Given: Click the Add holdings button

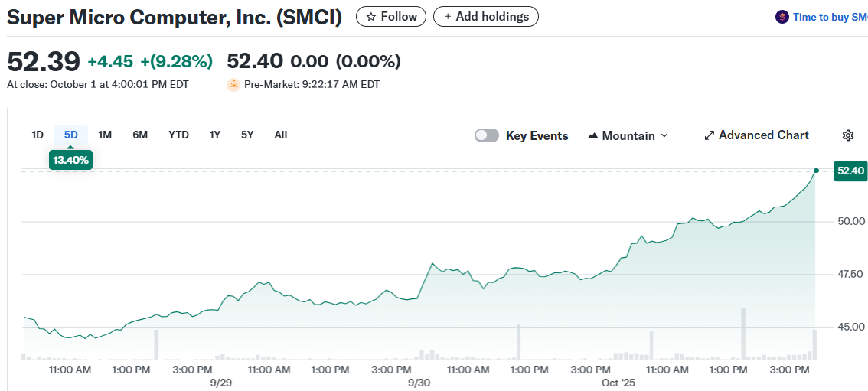Looking at the screenshot, I should click(x=486, y=17).
